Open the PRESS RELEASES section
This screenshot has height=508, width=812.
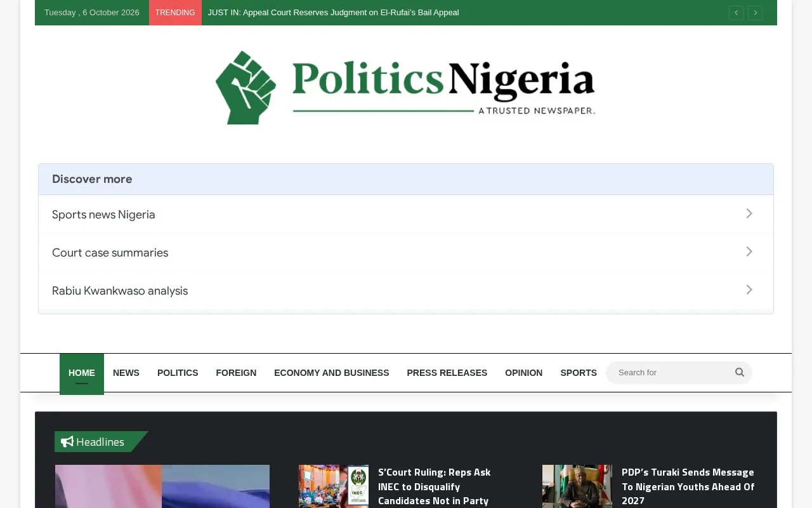(x=447, y=373)
